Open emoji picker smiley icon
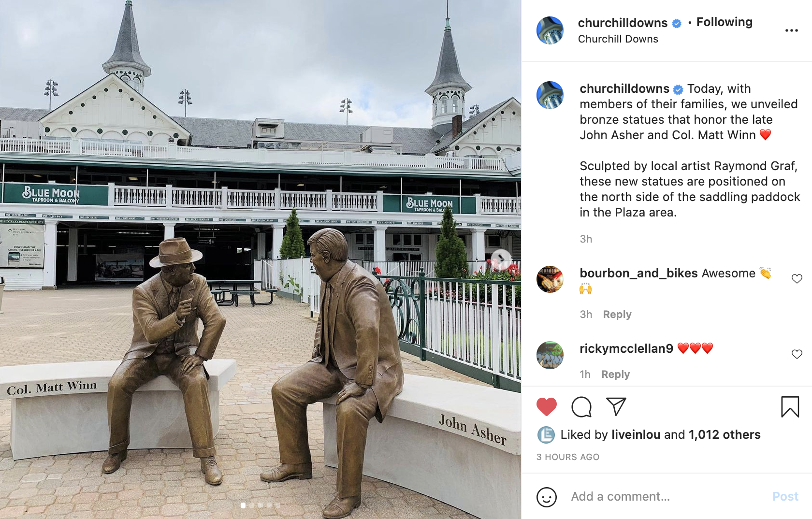The image size is (812, 519). [547, 497]
